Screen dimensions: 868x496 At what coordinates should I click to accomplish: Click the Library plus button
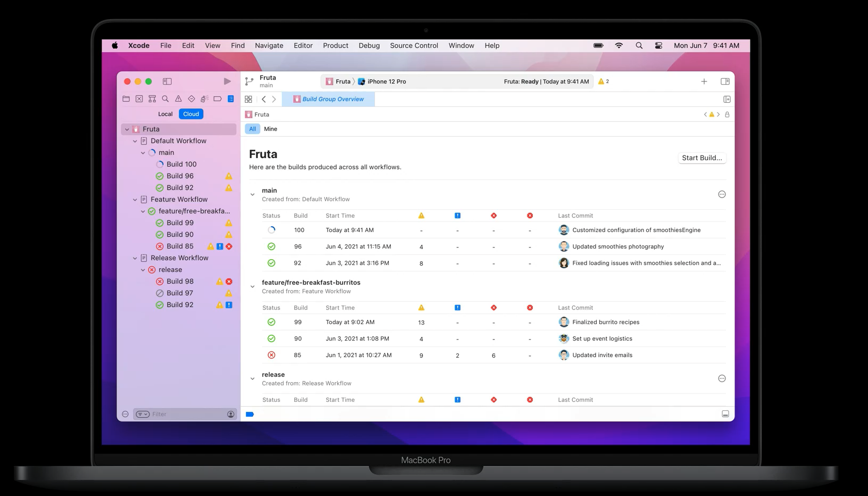704,81
